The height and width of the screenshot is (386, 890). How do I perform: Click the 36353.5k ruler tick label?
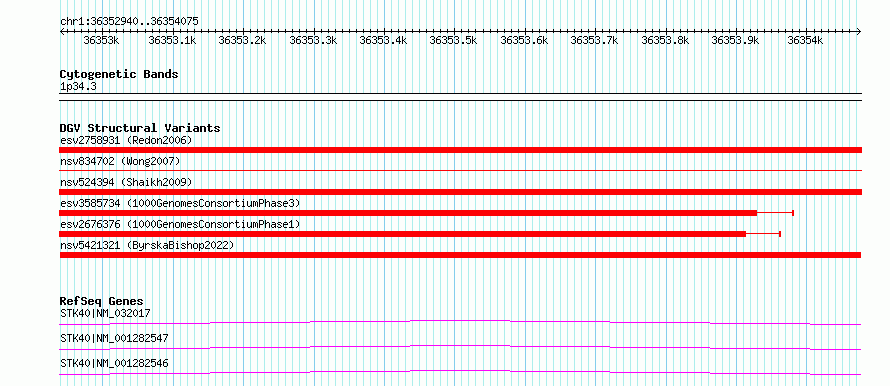(454, 40)
